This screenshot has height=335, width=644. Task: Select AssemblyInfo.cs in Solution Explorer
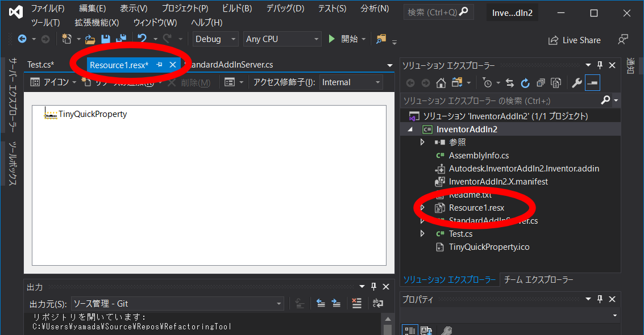click(x=479, y=156)
